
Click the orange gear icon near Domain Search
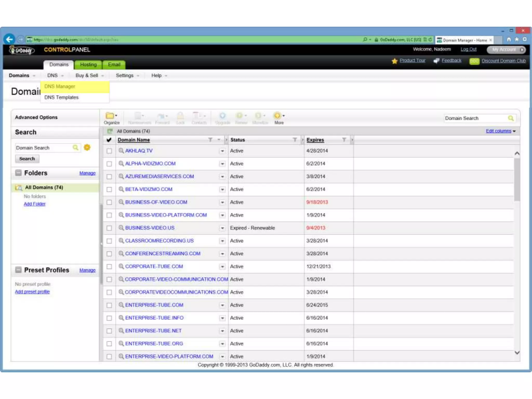click(x=87, y=148)
